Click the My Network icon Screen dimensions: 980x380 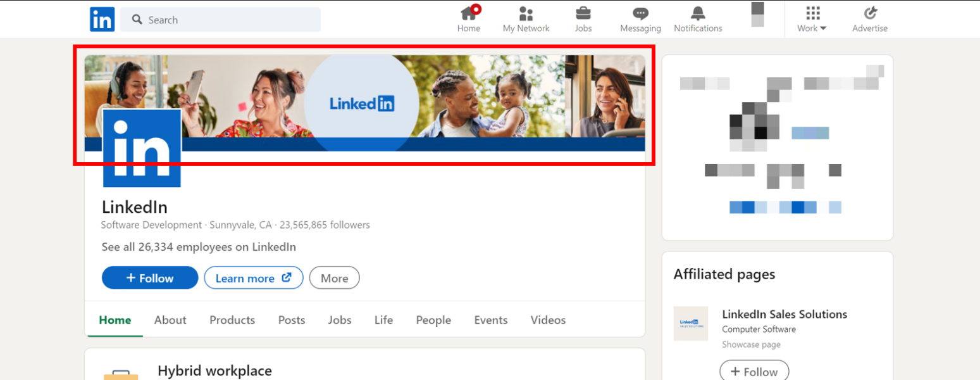(x=526, y=14)
